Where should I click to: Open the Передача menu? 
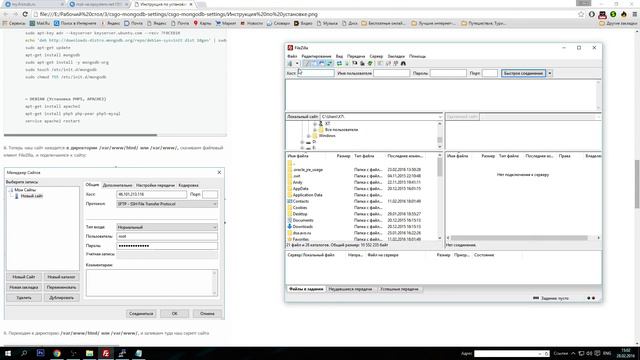pos(356,56)
